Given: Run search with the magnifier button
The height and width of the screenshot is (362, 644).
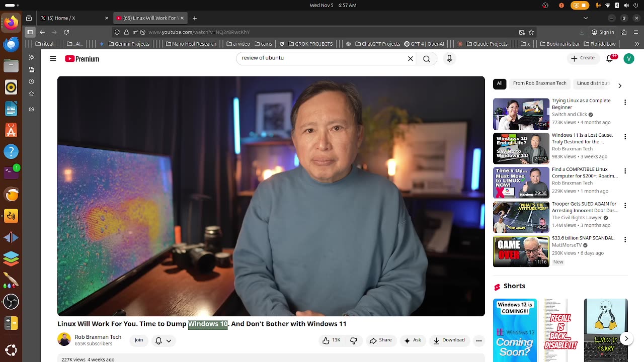Looking at the screenshot, I should pyautogui.click(x=427, y=59).
